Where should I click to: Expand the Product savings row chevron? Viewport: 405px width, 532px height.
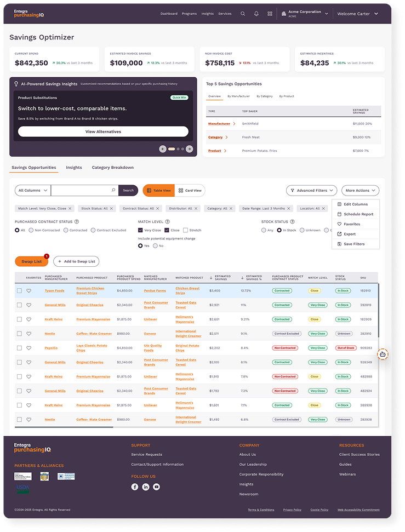tap(225, 151)
